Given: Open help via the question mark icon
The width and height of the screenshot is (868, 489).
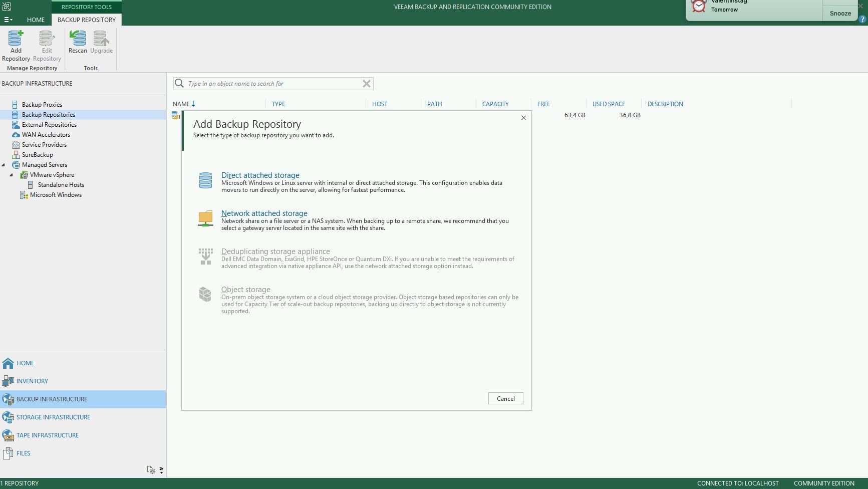Looking at the screenshot, I should pos(862,19).
